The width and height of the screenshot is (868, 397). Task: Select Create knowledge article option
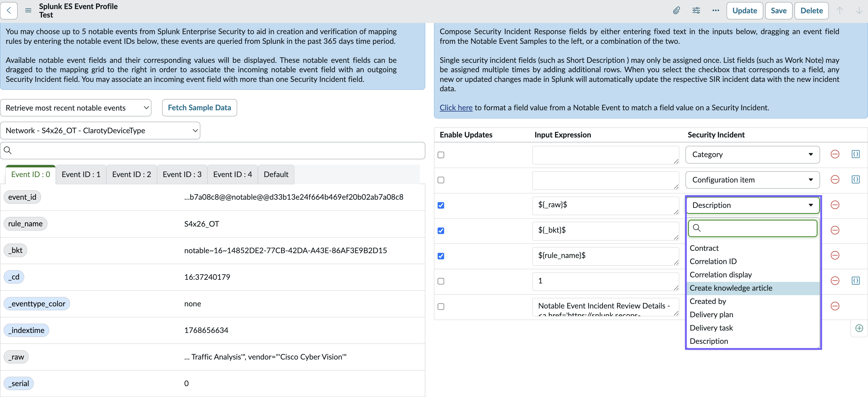(753, 288)
